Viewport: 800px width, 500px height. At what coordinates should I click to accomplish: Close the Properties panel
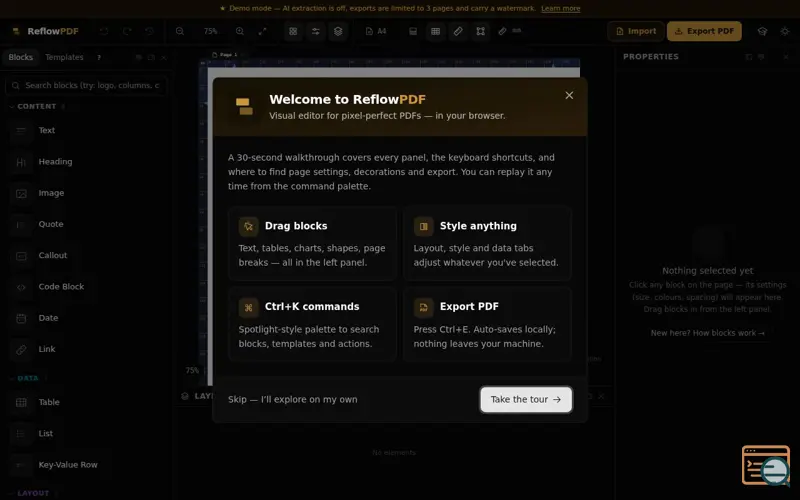(x=786, y=57)
